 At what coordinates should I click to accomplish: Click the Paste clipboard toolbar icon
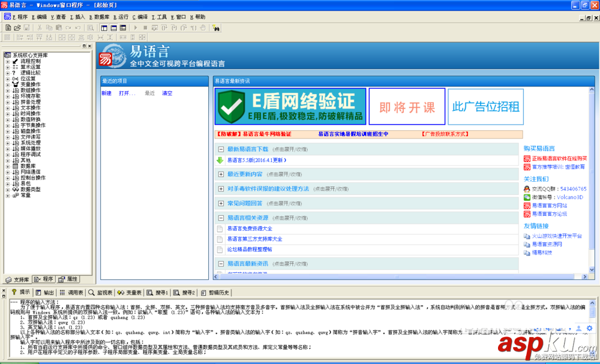(x=59, y=28)
